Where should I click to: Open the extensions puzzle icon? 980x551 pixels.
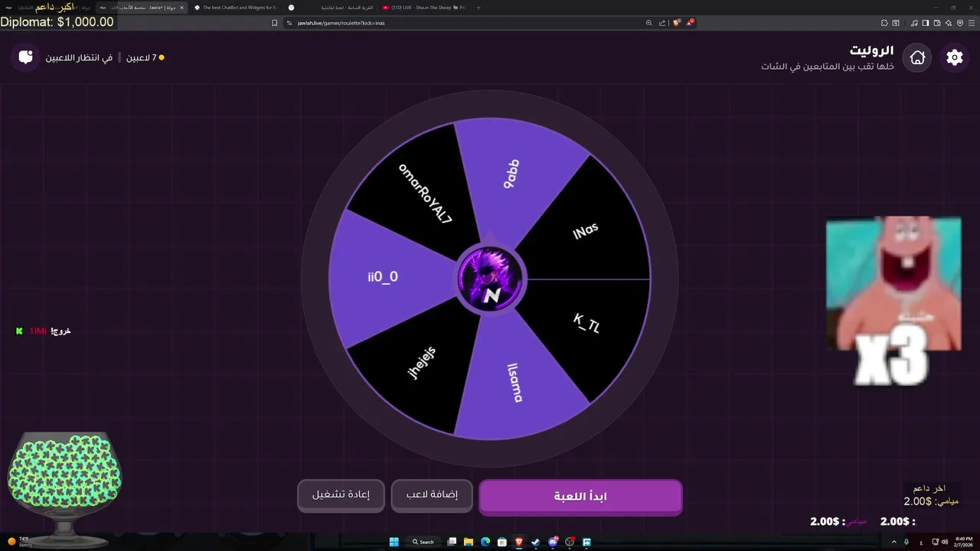click(884, 23)
